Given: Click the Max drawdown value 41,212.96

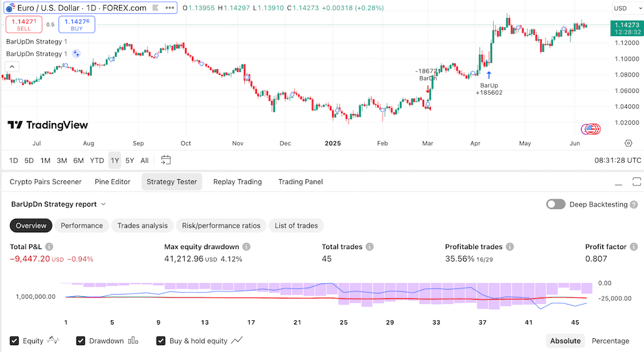Looking at the screenshot, I should pos(184,258).
